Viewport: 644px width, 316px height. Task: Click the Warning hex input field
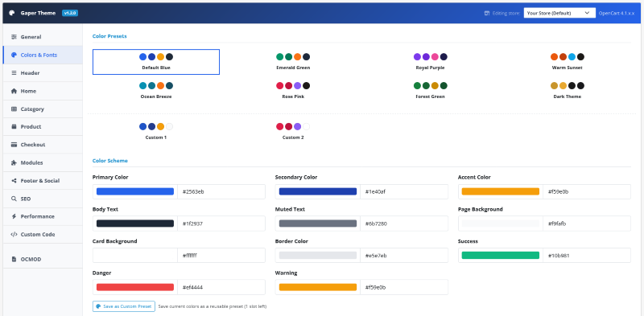(404, 287)
